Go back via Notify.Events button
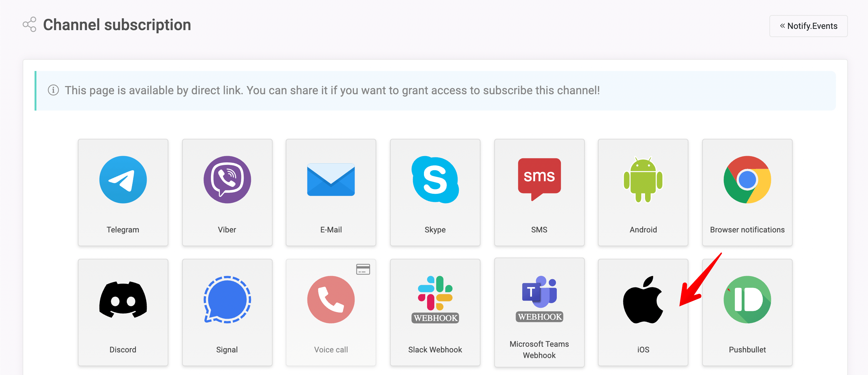The image size is (868, 375). pyautogui.click(x=808, y=26)
